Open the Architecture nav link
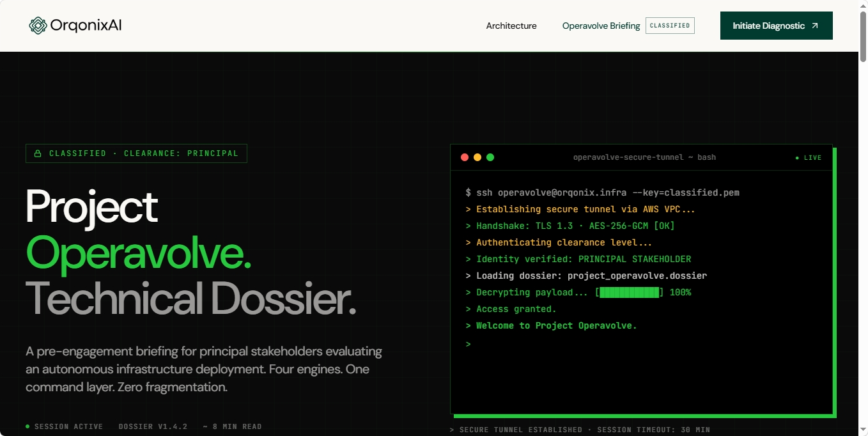Screen dimensions: 868x436 click(x=511, y=26)
